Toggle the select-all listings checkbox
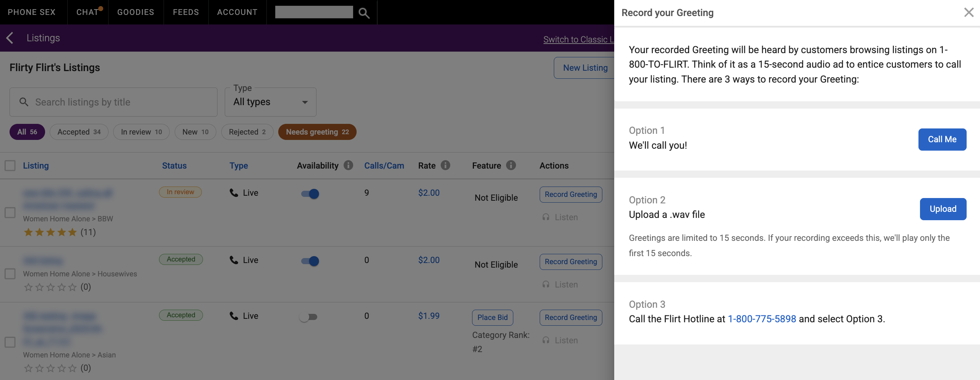 10,166
